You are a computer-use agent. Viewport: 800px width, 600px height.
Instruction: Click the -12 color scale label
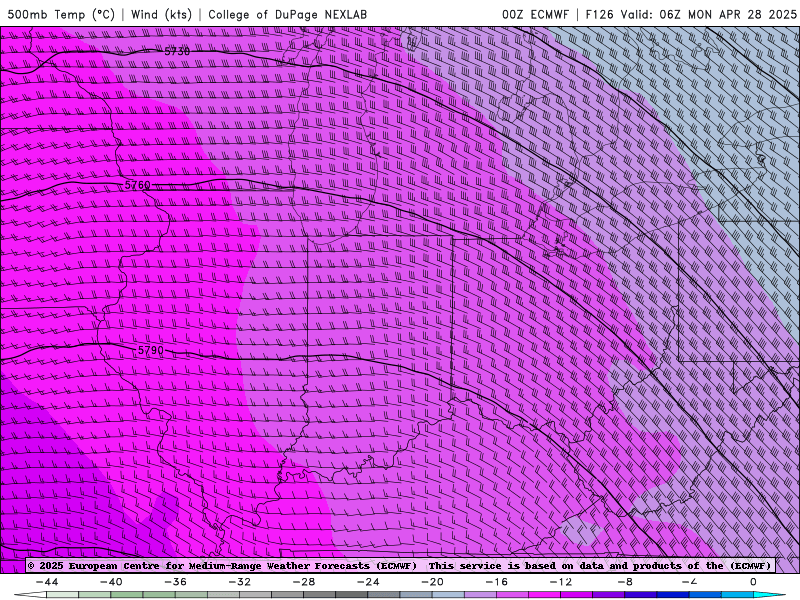(x=560, y=582)
